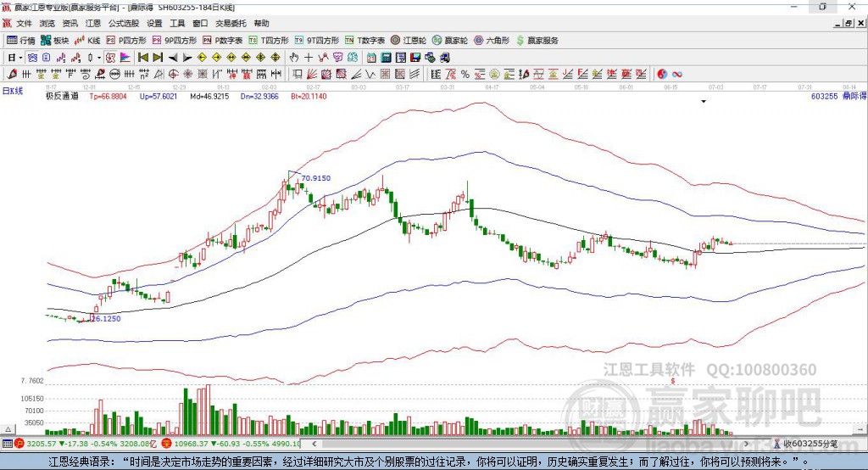Open the 帮助 menu
This screenshot has width=868, height=470.
coord(261,23)
